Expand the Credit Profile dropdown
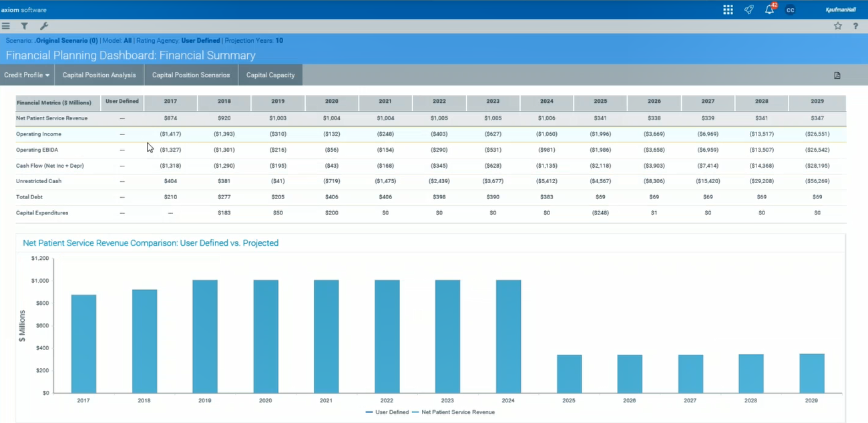868x423 pixels. (27, 75)
